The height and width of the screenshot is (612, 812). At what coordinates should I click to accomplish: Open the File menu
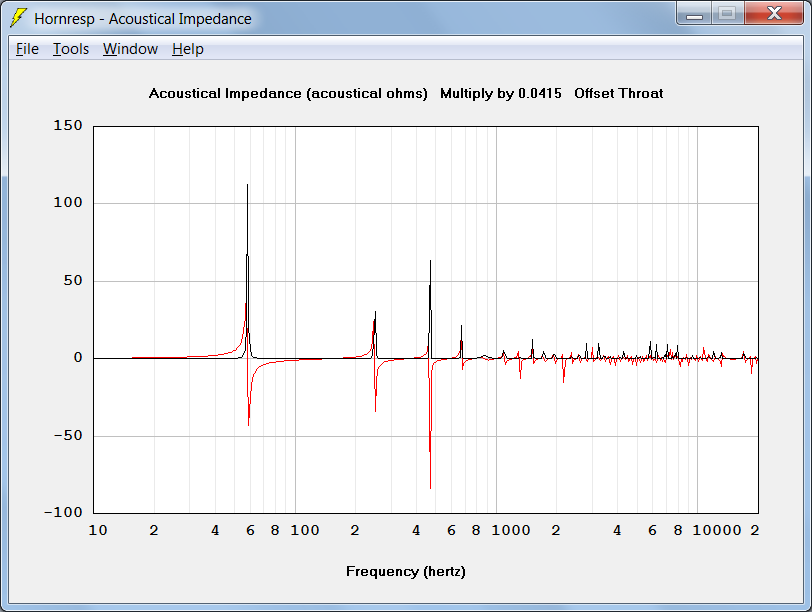pos(27,49)
